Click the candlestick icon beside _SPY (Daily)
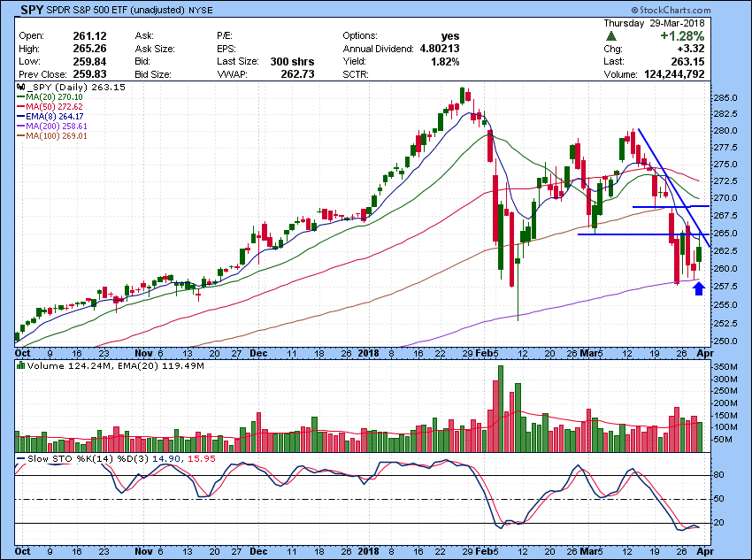752x560 pixels. [x=20, y=88]
